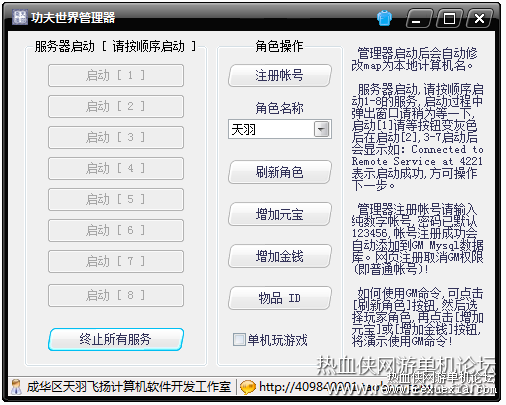Click the 增加金钱 button
The width and height of the screenshot is (506, 405).
coord(280,256)
